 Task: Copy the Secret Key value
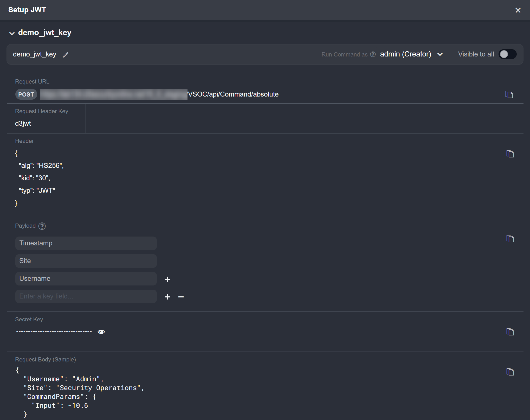click(510, 332)
